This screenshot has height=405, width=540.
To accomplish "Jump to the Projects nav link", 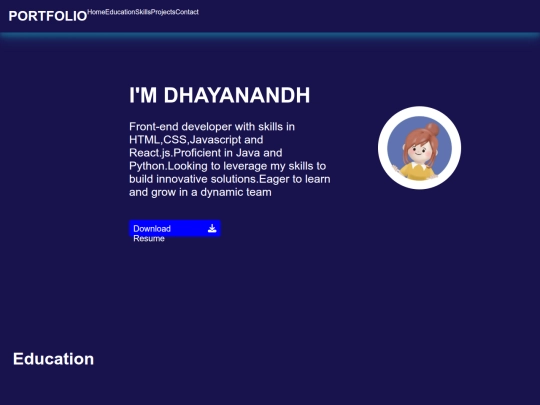I will (x=163, y=12).
